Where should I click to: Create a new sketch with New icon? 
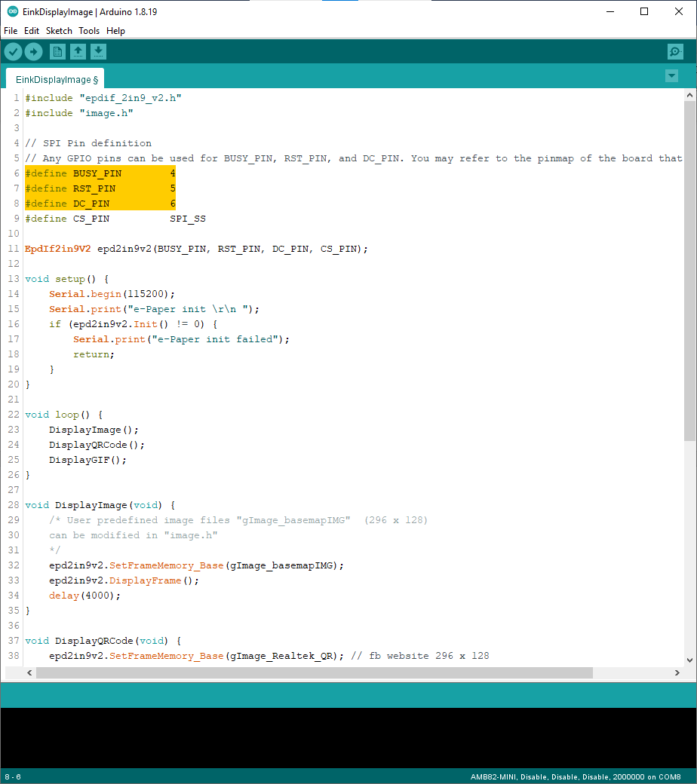(57, 51)
